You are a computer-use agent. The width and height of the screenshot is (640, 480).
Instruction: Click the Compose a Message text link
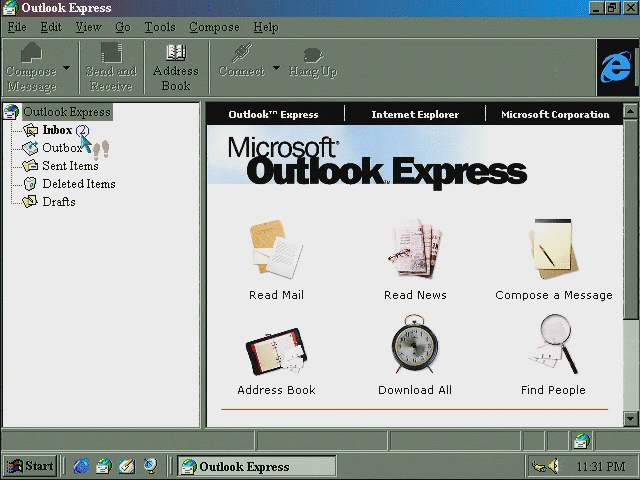554,295
